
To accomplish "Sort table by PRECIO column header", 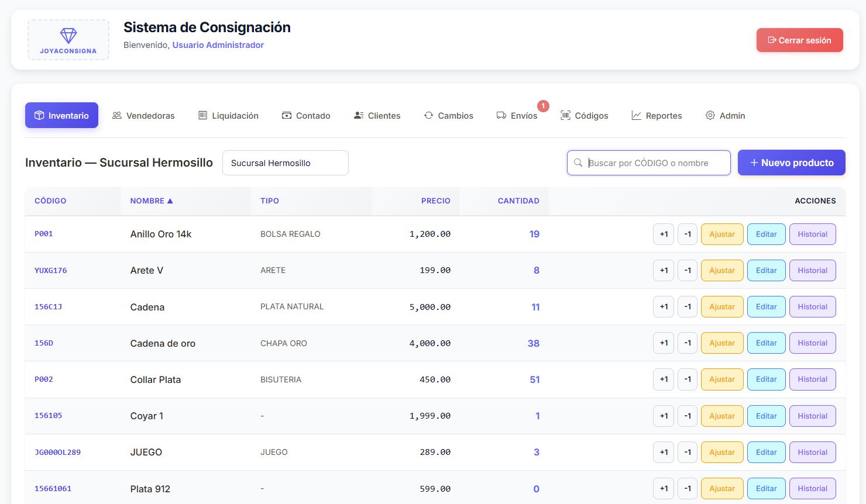I will [x=436, y=201].
